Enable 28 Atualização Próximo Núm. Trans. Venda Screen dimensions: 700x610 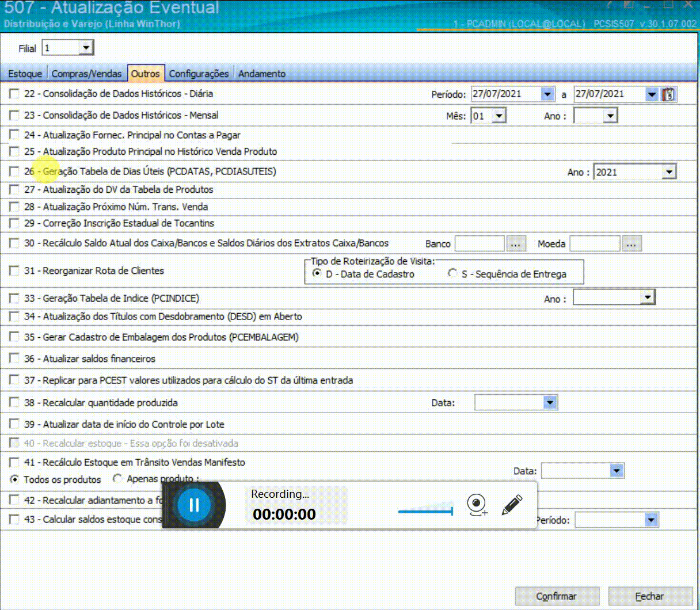(14, 207)
